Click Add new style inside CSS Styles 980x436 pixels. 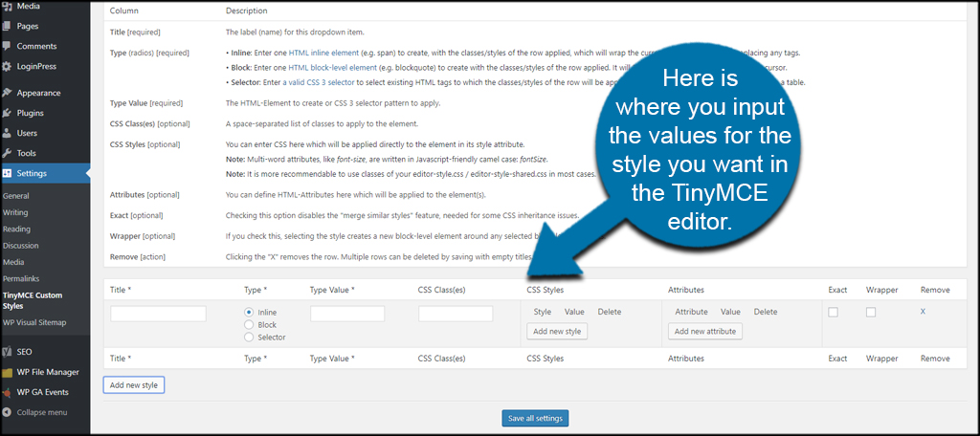(557, 331)
